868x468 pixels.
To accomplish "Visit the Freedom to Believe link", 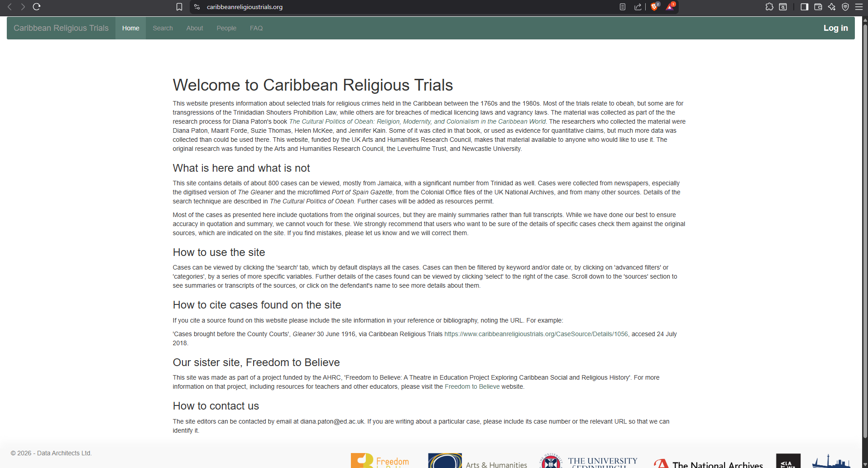I will (472, 386).
